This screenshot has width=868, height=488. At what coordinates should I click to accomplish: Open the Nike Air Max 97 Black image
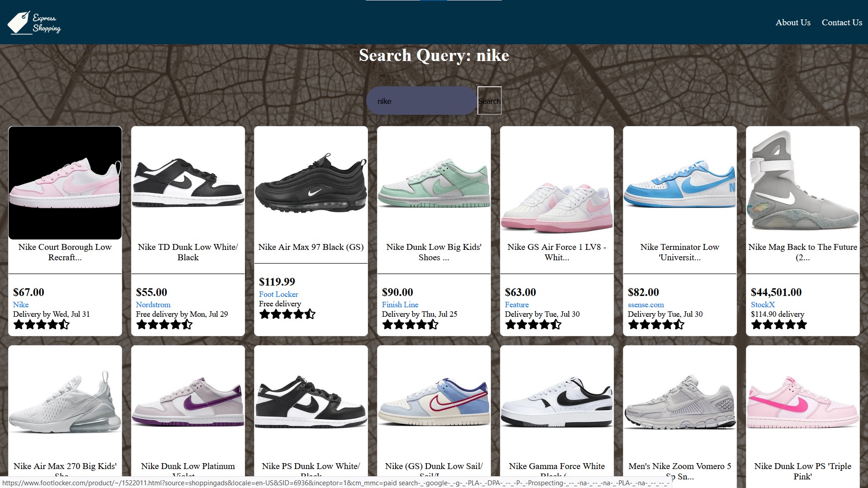click(x=311, y=183)
